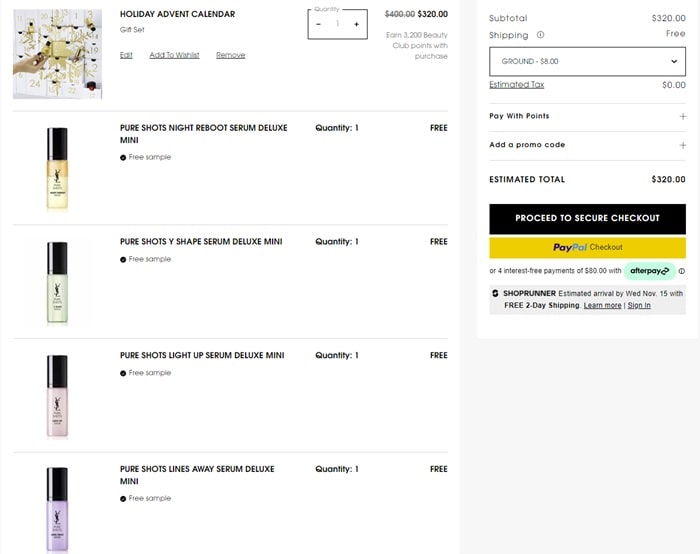The width and height of the screenshot is (700, 554).
Task: Expand Add a promo code section
Action: click(x=683, y=145)
